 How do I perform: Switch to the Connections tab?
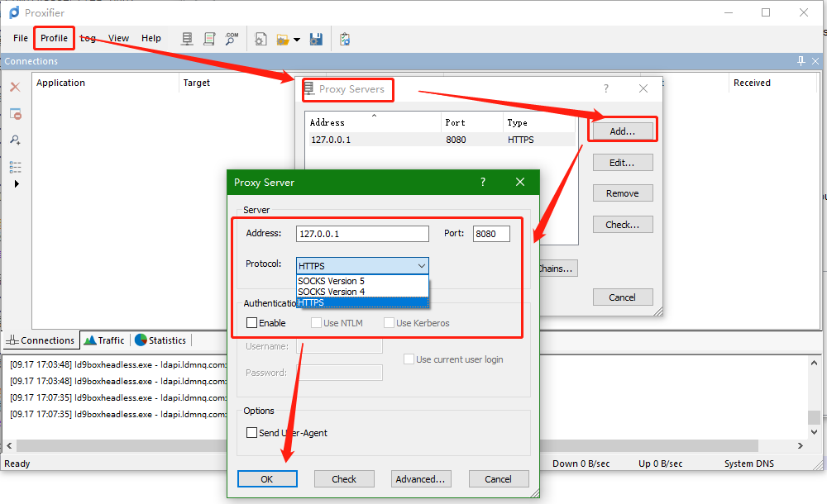pos(41,340)
